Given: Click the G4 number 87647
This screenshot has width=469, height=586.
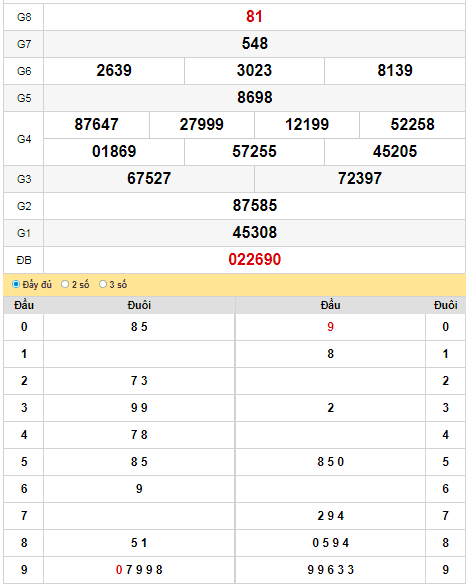Looking at the screenshot, I should click(x=96, y=124).
